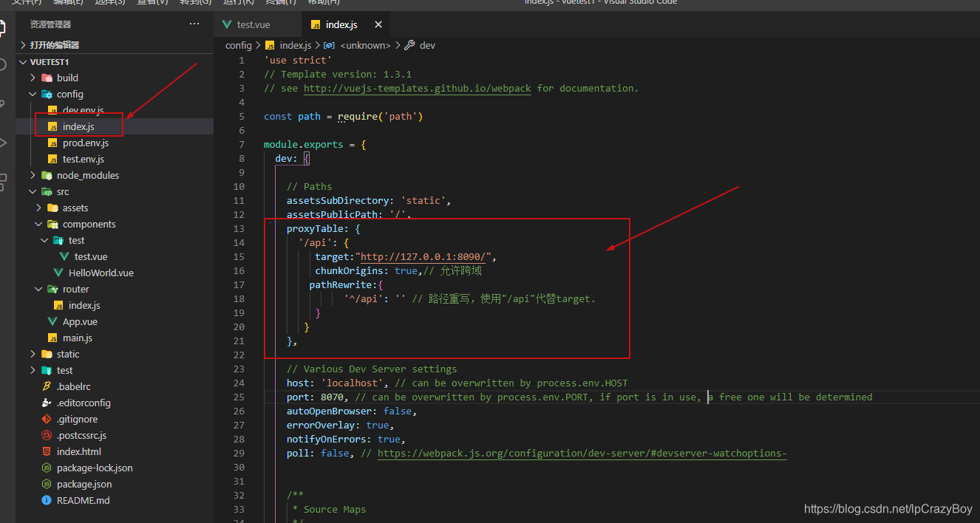Collapse the src folder
This screenshot has width=980, height=523.
coord(33,191)
